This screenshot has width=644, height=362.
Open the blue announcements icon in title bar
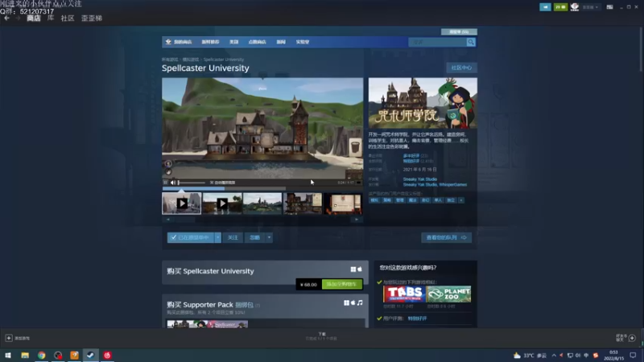(545, 7)
